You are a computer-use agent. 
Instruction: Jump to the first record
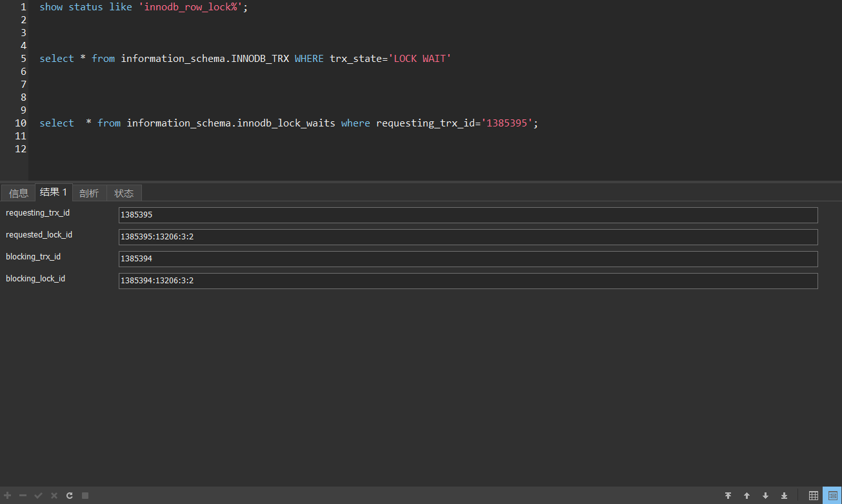728,495
